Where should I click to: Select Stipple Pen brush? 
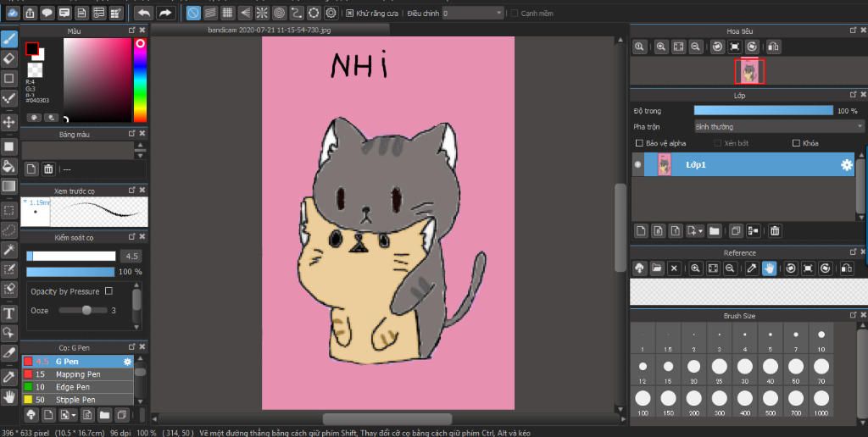(77, 400)
